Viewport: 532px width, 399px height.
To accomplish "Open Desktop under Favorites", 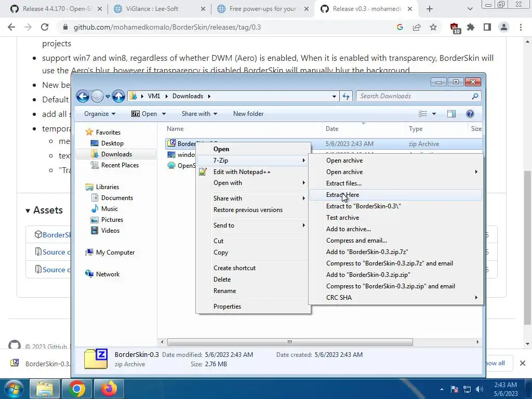I will [x=112, y=143].
